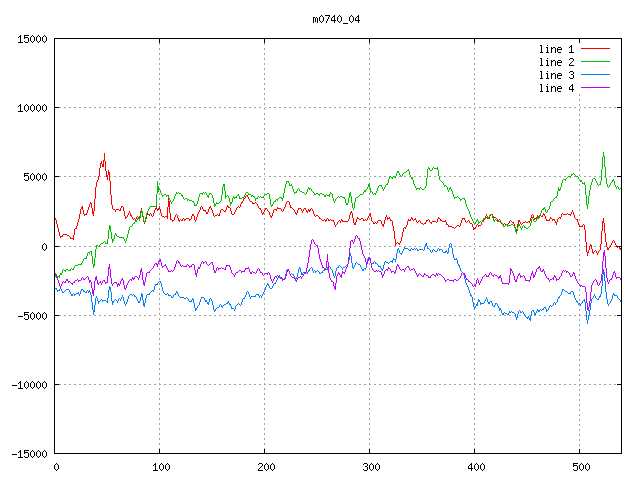This screenshot has width=640, height=480.
Task: Click the -5000 y-axis tick label
Action: pos(32,316)
